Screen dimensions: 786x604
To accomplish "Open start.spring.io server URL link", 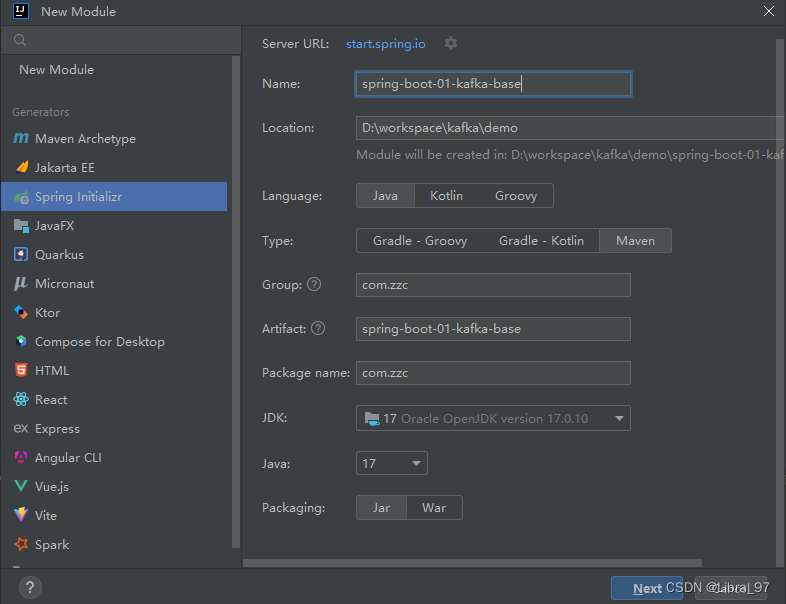I will (x=385, y=44).
